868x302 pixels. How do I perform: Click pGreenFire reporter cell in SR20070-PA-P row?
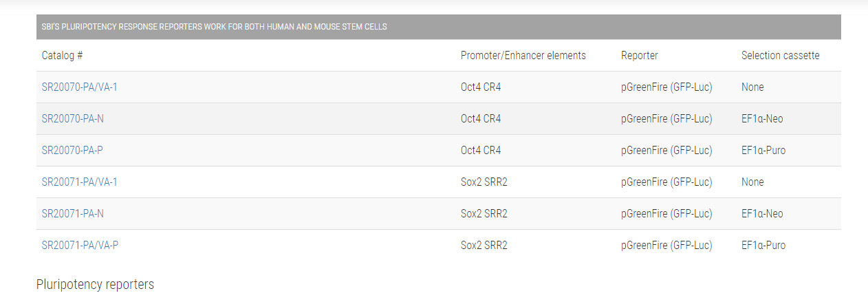tap(666, 151)
